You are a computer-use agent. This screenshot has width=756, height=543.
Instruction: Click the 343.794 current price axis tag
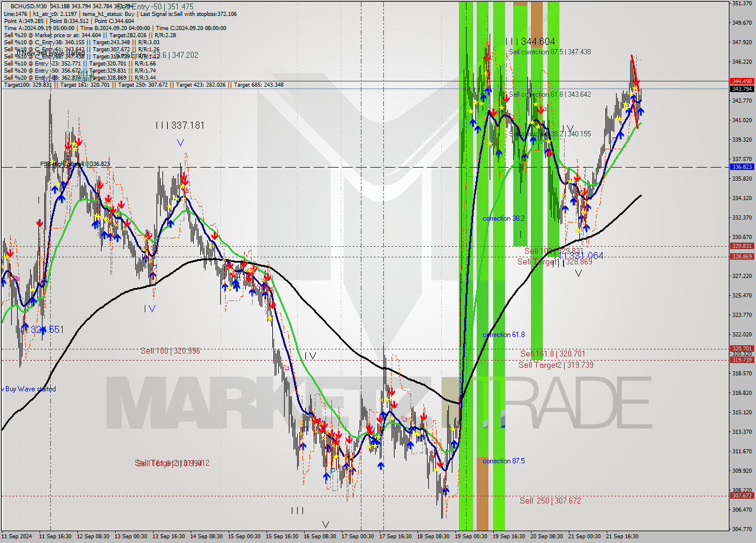click(x=742, y=89)
